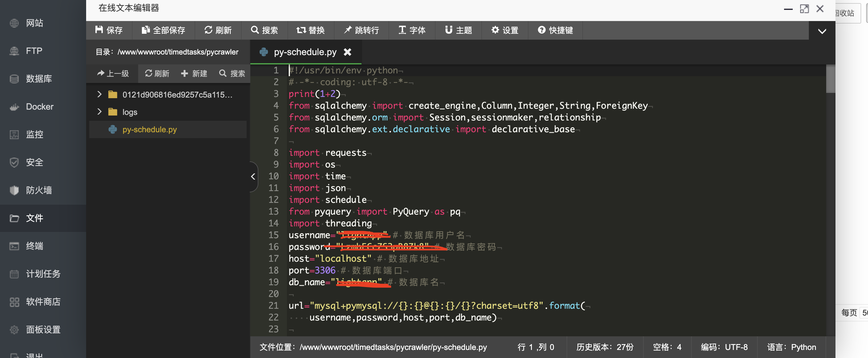Viewport: 868px width, 358px height.
Task: Close the py-schedule.py tab
Action: click(347, 52)
